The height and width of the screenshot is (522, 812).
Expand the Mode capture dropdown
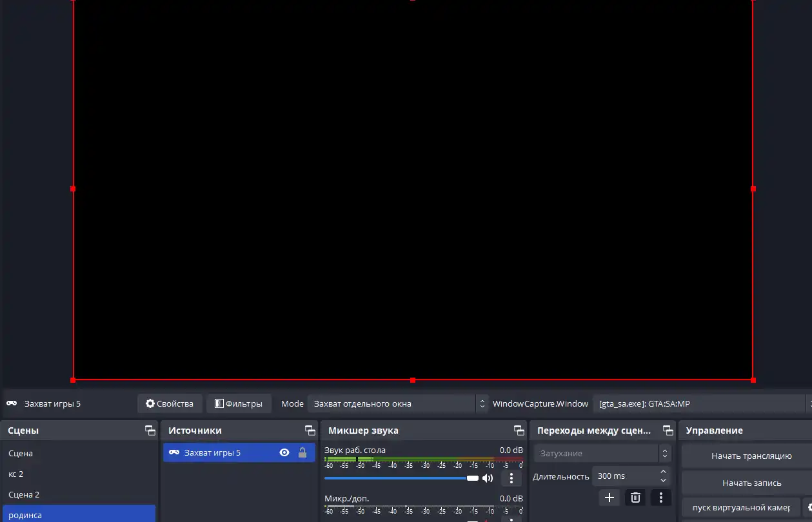click(481, 404)
